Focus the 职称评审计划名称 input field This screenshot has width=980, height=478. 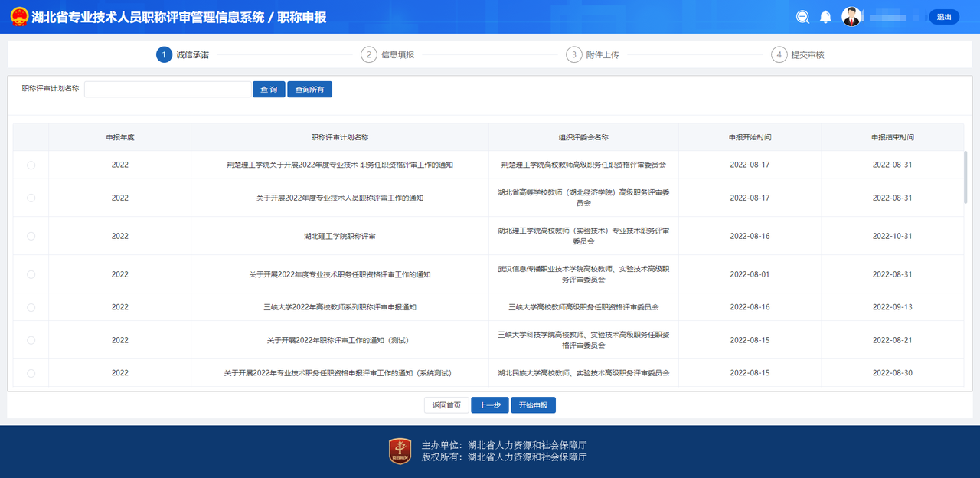pyautogui.click(x=168, y=90)
